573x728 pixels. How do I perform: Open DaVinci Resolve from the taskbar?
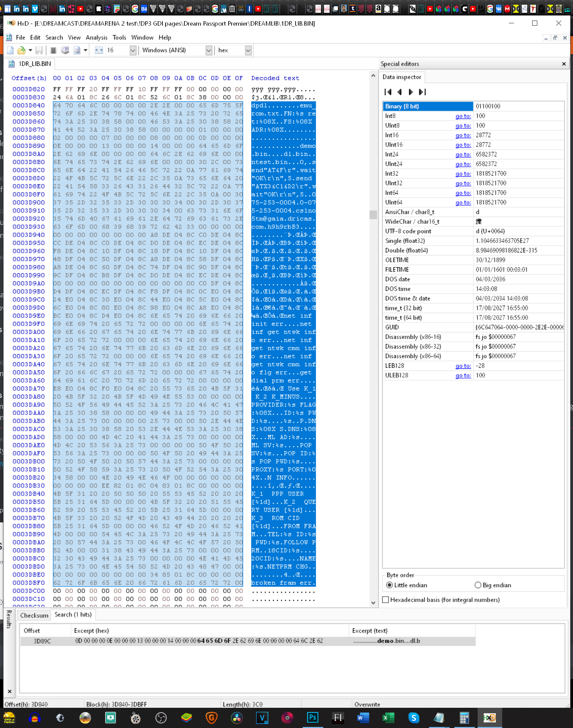[x=237, y=718]
